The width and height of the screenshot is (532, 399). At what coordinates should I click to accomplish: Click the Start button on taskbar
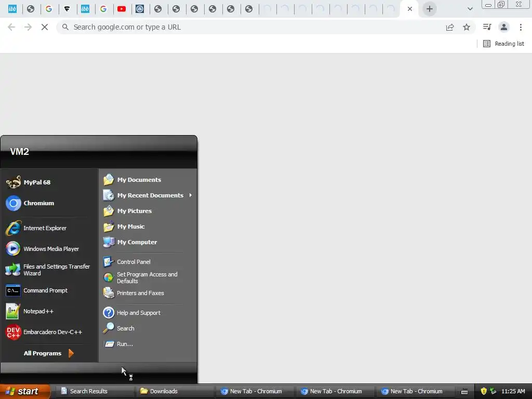coord(25,391)
